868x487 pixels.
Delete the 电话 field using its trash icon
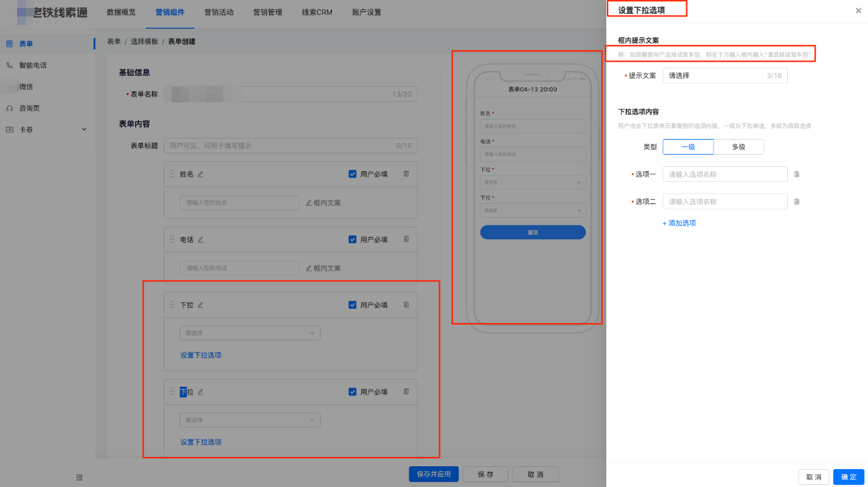point(406,238)
